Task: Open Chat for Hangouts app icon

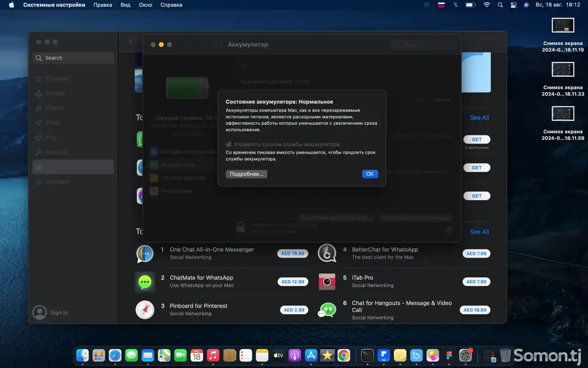Action: coord(327,310)
